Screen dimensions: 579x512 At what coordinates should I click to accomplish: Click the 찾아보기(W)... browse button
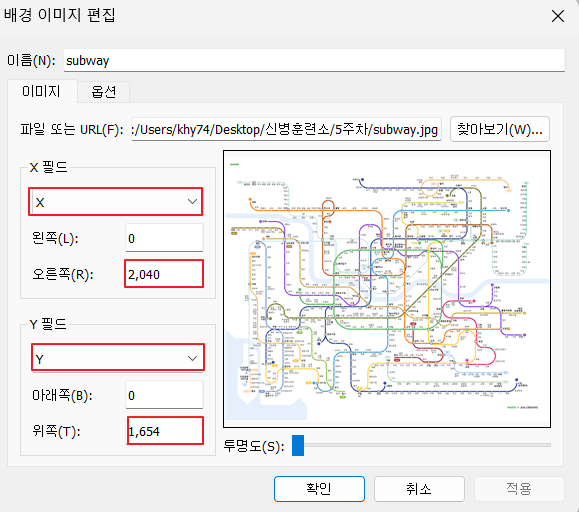(x=500, y=130)
